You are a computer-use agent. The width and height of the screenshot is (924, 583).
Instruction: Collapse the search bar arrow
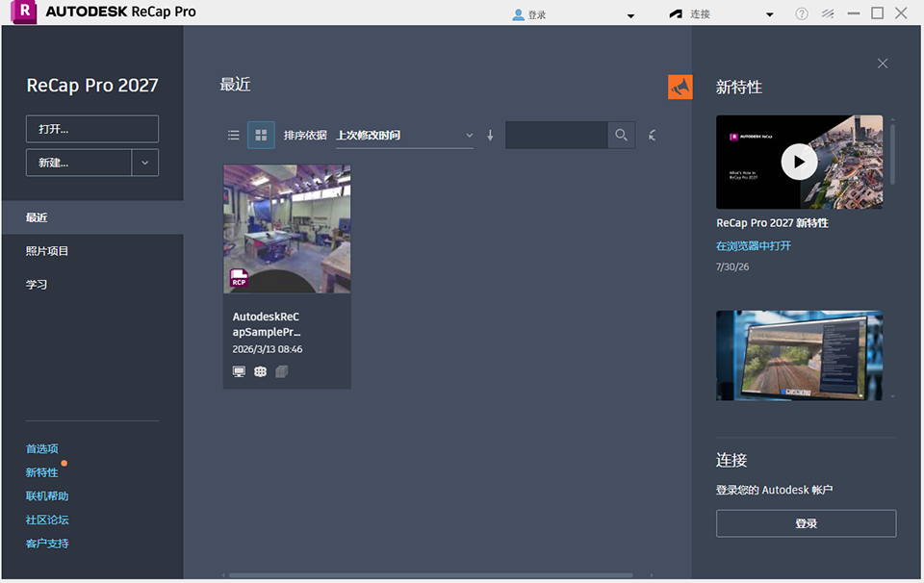click(653, 136)
